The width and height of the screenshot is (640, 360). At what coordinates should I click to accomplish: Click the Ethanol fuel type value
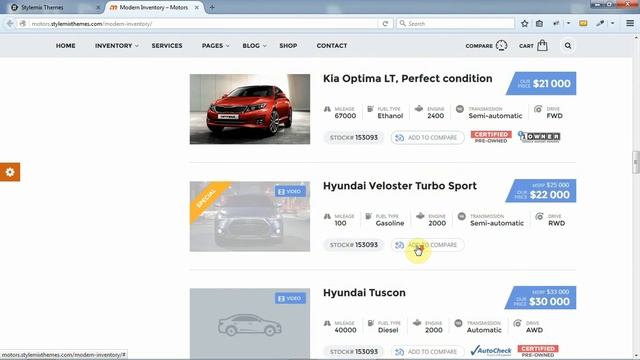(390, 116)
